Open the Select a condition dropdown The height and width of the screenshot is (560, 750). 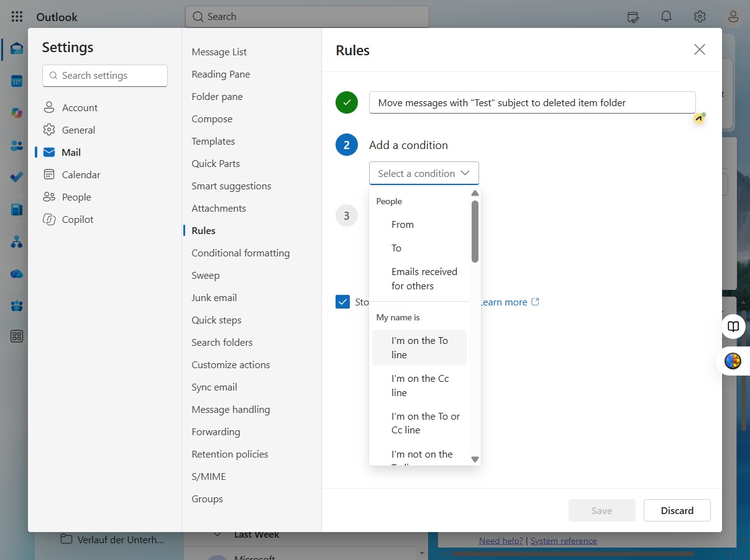point(424,173)
